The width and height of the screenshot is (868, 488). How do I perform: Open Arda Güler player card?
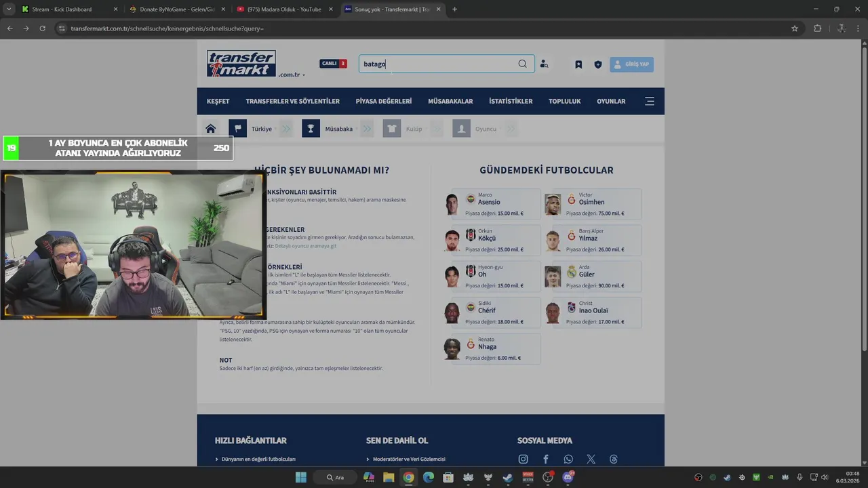tap(592, 277)
